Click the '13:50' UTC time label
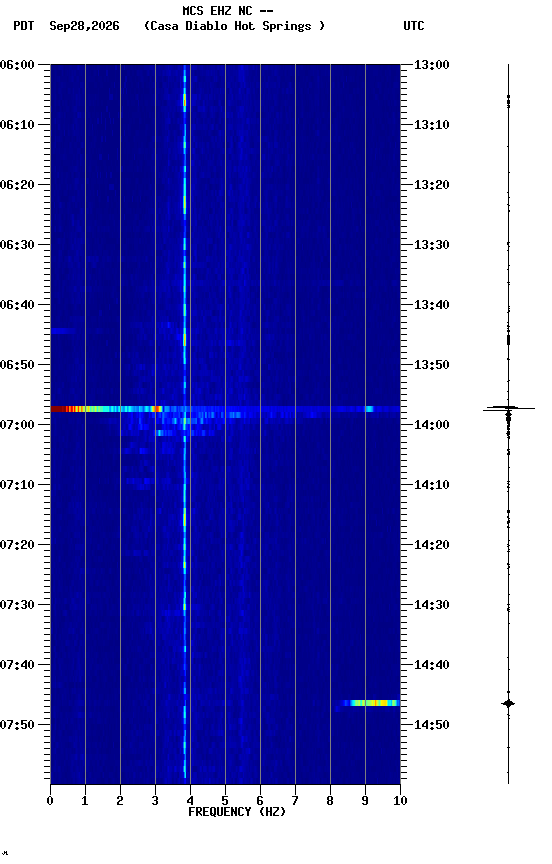The width and height of the screenshot is (552, 864). pyautogui.click(x=432, y=365)
